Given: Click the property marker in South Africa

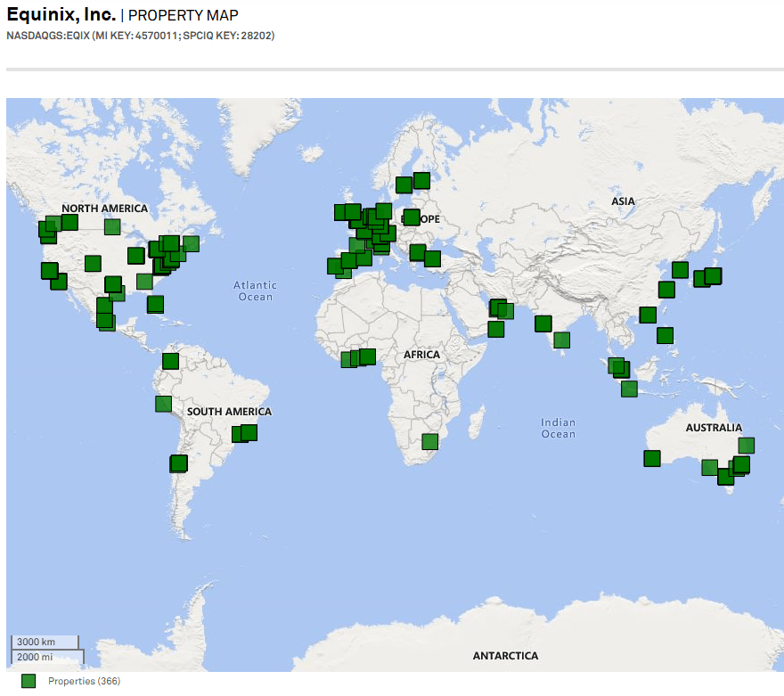Looking at the screenshot, I should (430, 441).
